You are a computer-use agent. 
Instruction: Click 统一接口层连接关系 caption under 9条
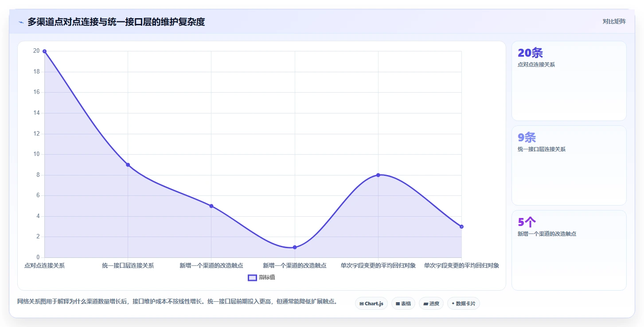tap(542, 149)
